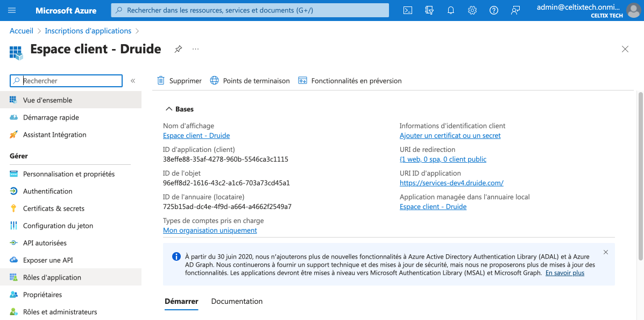Open the Espace client - Druide display name link
The height and width of the screenshot is (320, 644).
click(x=196, y=135)
